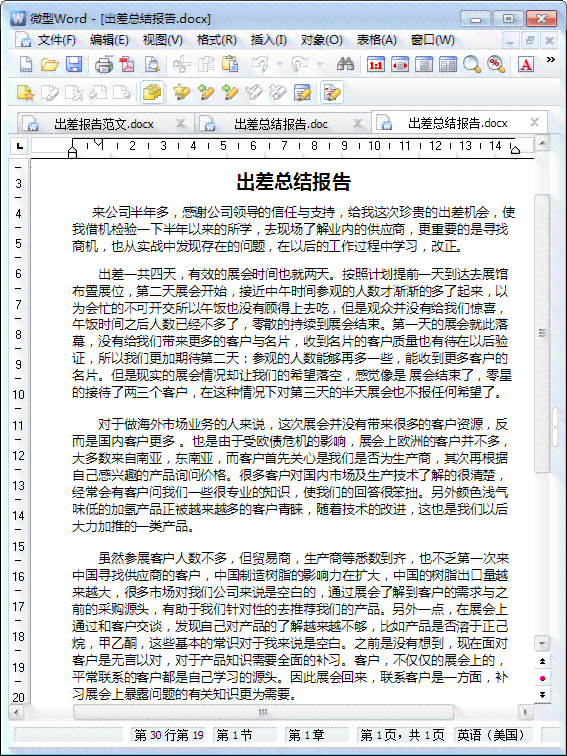The height and width of the screenshot is (756, 567).
Task: Show more toolbar buttons via double chevron
Action: point(550,60)
